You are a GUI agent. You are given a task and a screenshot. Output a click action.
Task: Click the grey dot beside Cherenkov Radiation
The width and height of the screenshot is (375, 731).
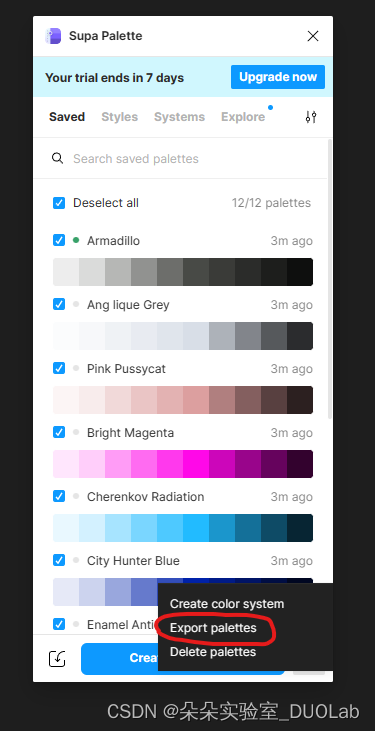[x=76, y=496]
